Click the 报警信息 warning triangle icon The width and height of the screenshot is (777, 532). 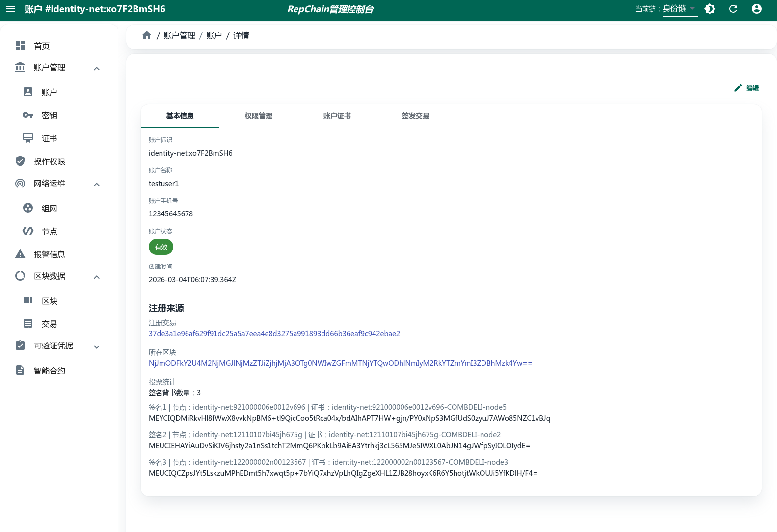point(20,254)
